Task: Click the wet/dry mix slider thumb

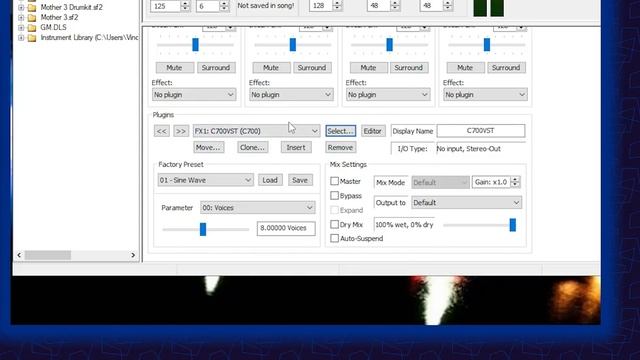Action: pyautogui.click(x=513, y=225)
